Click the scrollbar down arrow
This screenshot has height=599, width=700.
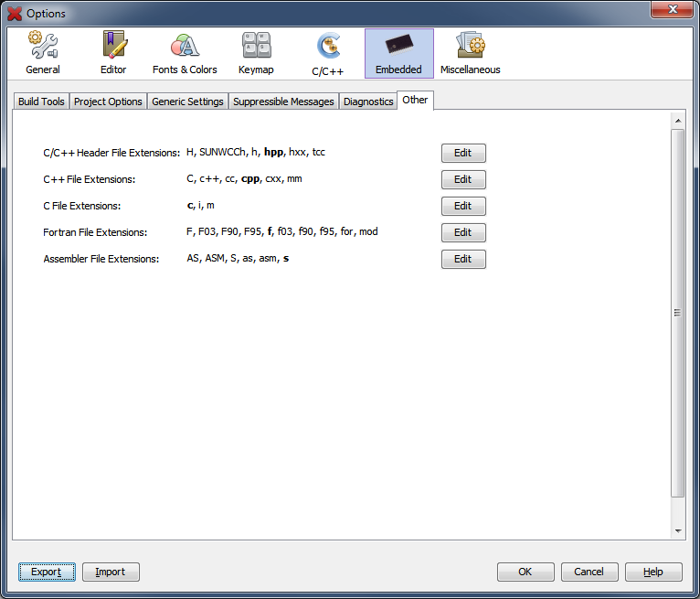(x=678, y=531)
